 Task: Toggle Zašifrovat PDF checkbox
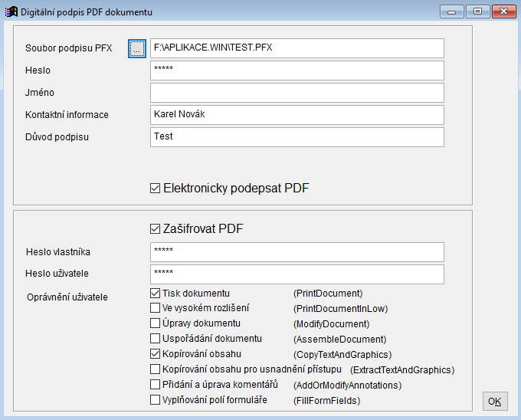(x=155, y=229)
